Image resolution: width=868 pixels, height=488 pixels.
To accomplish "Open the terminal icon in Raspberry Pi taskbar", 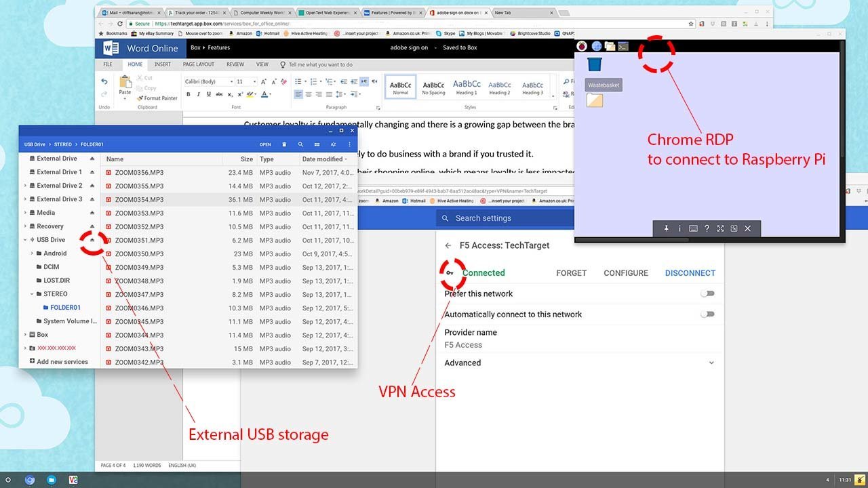I will pyautogui.click(x=623, y=46).
